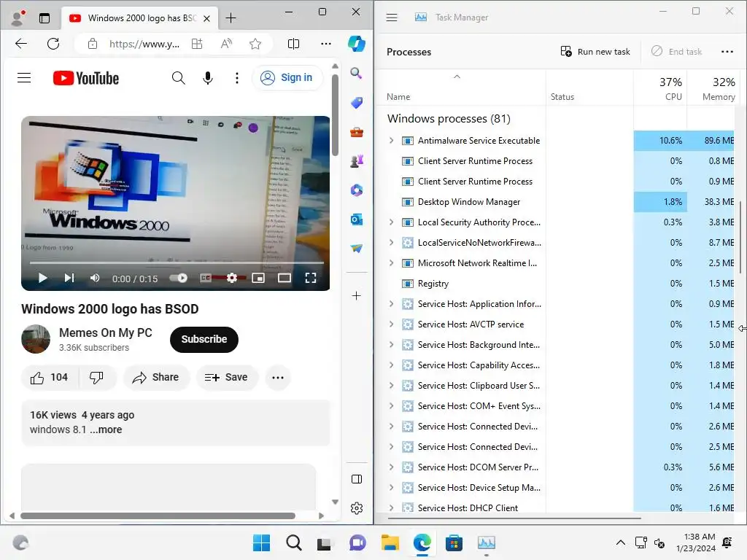Add a new app to Edge sidebar
The height and width of the screenshot is (560, 747).
[x=356, y=296]
